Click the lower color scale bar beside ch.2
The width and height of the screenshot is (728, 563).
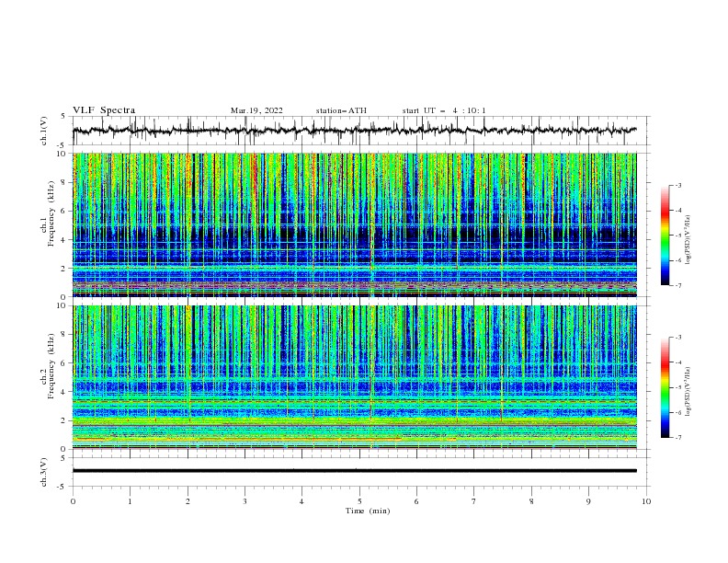pyautogui.click(x=665, y=387)
